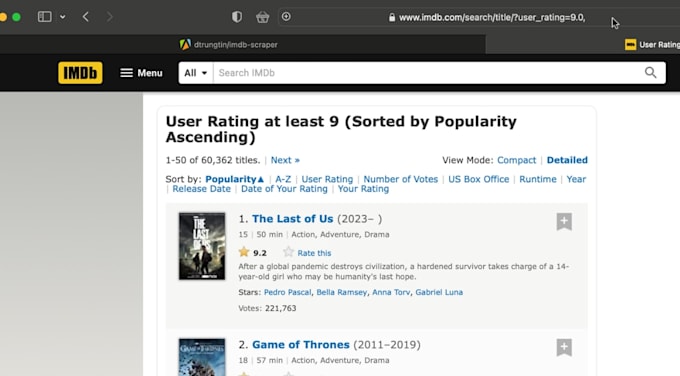Screen dimensions: 680x376
Task: Open Pedro Pascal's profile link
Action: 288,292
